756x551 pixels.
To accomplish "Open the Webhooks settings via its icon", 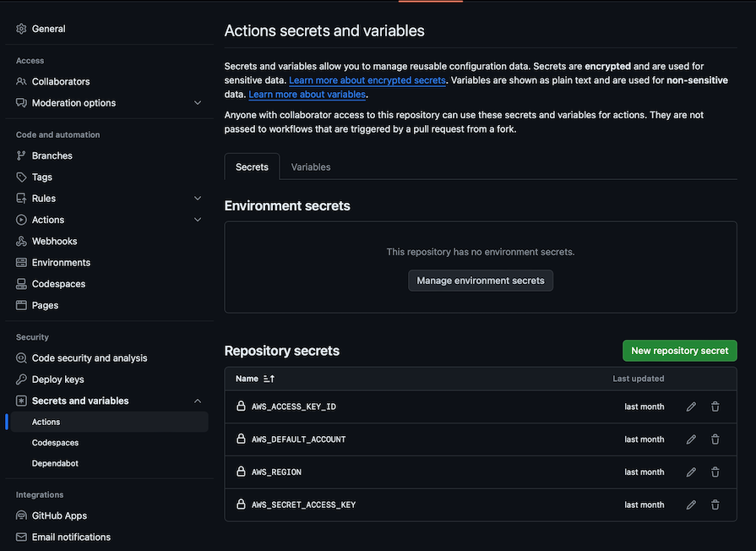I will tap(19, 241).
